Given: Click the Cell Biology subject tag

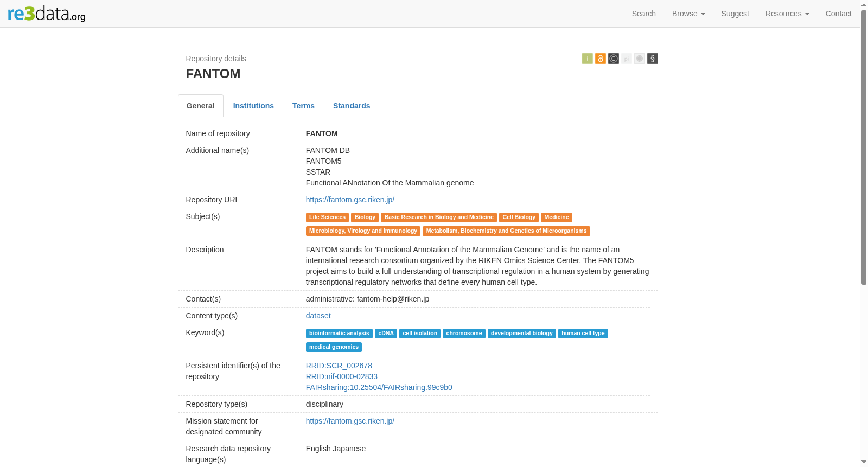Looking at the screenshot, I should coord(519,217).
